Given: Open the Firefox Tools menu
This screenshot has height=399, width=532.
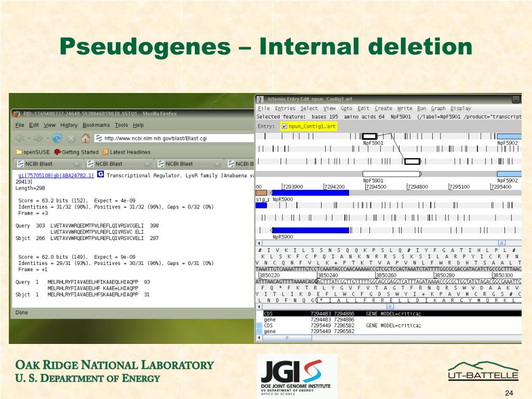Looking at the screenshot, I should point(122,125).
